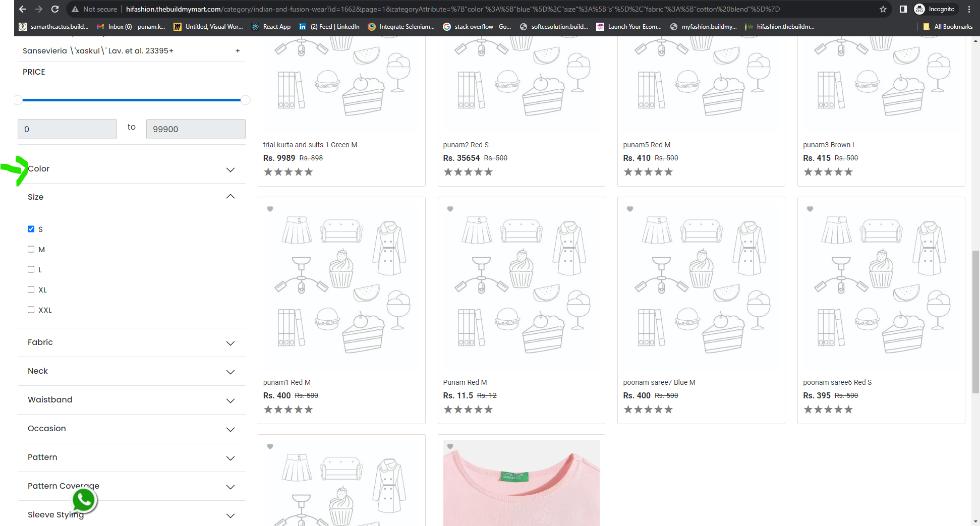Open the punam5 Red M product
This screenshot has height=526, width=980.
point(647,145)
